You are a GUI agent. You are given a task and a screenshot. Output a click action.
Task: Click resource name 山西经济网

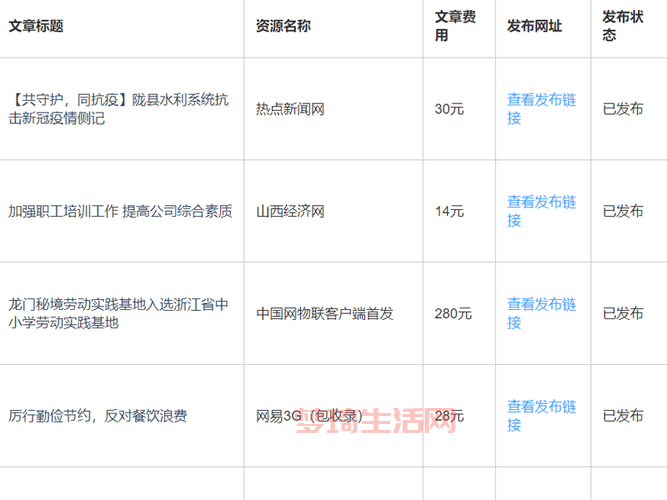click(x=290, y=211)
